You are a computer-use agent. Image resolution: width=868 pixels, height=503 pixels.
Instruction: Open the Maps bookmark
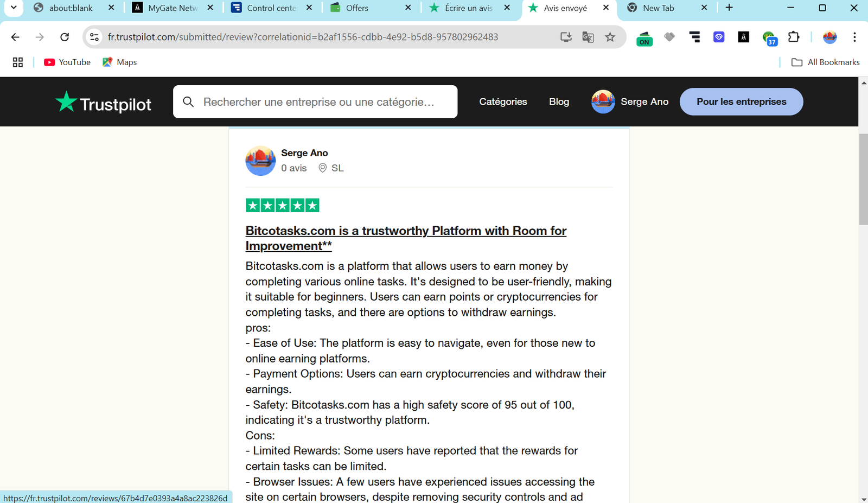click(120, 62)
